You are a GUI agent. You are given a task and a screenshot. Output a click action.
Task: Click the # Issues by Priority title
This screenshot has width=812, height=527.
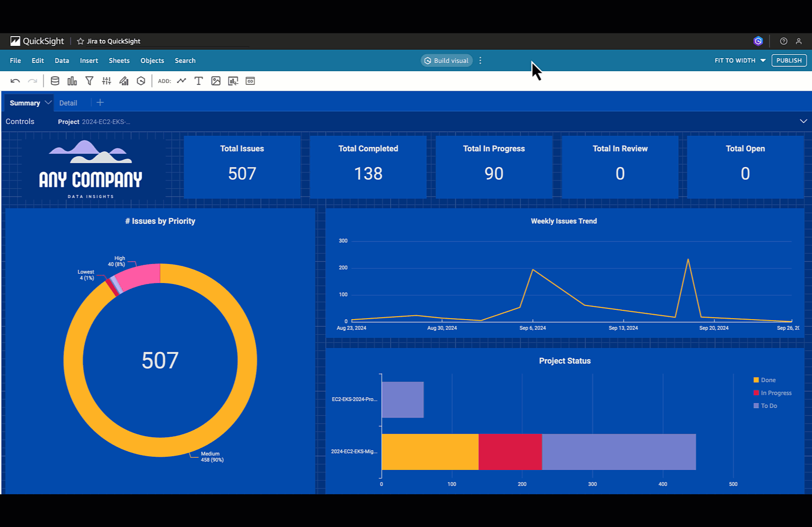click(x=160, y=221)
